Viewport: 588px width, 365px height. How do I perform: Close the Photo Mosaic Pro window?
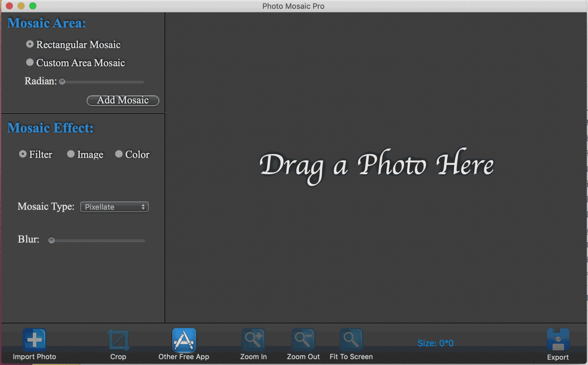pyautogui.click(x=9, y=6)
